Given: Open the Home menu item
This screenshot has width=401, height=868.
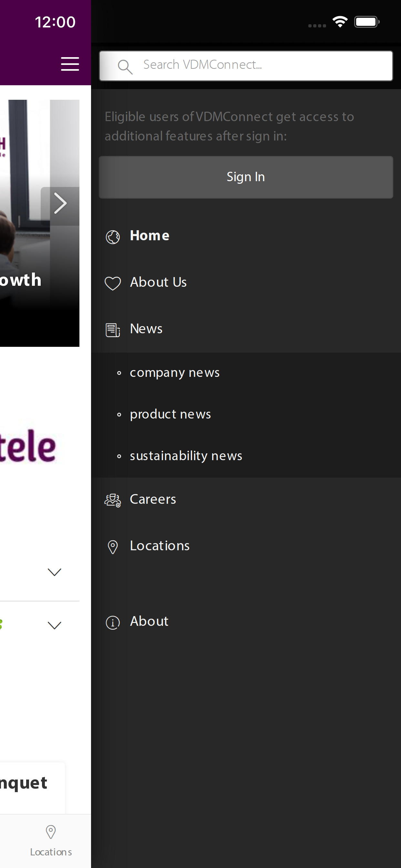Looking at the screenshot, I should click(246, 236).
